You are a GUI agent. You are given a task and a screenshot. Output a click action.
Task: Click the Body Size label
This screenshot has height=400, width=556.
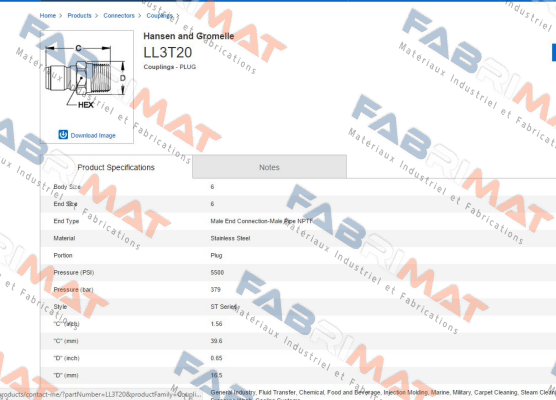pyautogui.click(x=67, y=187)
